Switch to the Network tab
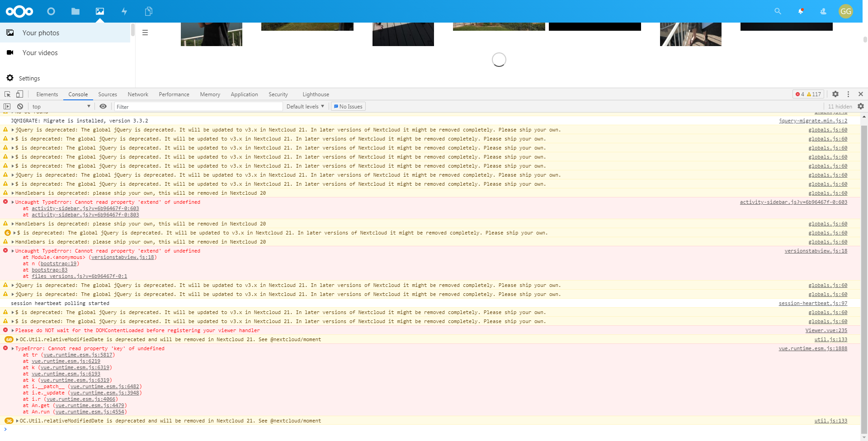 pyautogui.click(x=138, y=94)
